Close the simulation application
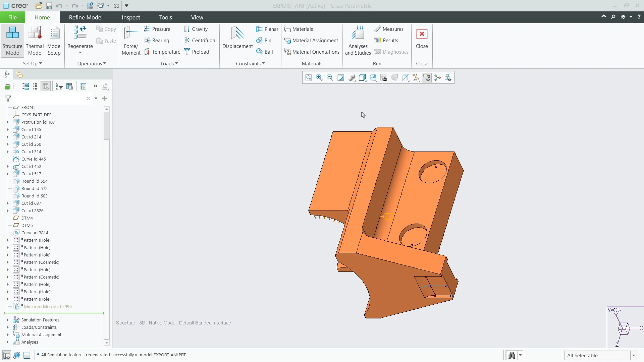Viewport: 644px width, 362px height. (x=422, y=39)
